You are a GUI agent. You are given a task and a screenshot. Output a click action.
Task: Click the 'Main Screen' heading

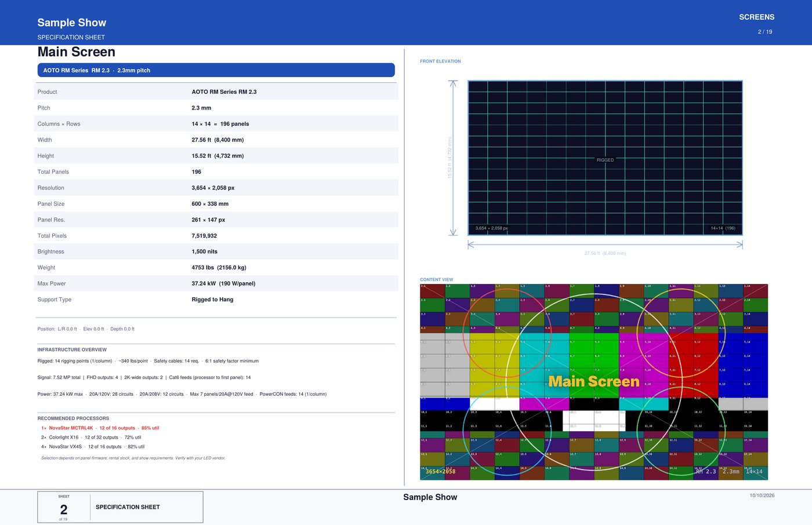[x=76, y=52]
